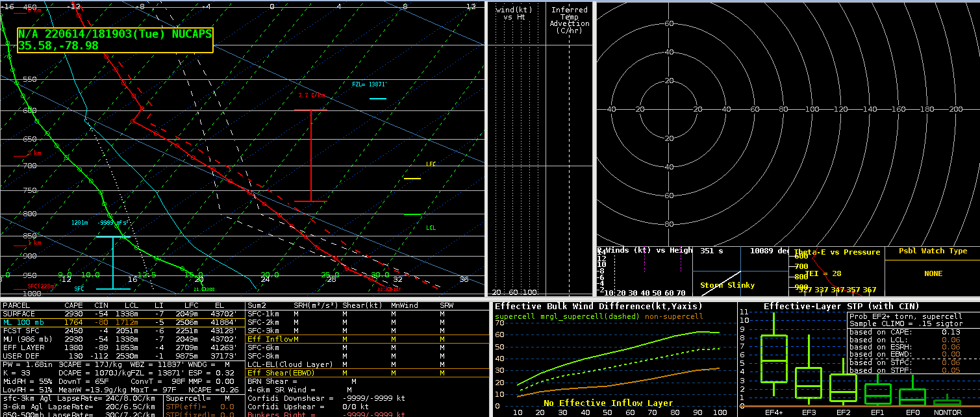Select the FCST SFC parcel row
Image resolution: width=980 pixels, height=417 pixels.
(x=123, y=331)
